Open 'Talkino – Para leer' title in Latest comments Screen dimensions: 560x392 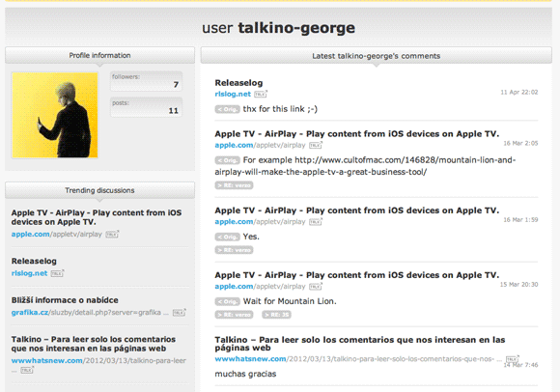360,344
